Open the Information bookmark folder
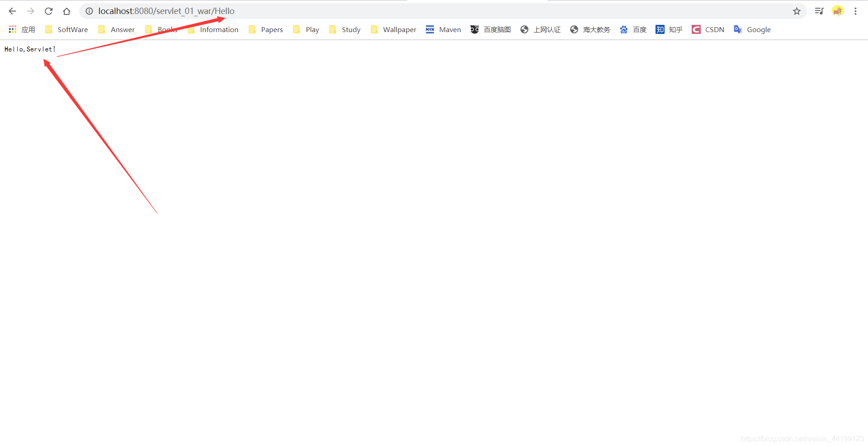This screenshot has width=868, height=447. [x=213, y=30]
